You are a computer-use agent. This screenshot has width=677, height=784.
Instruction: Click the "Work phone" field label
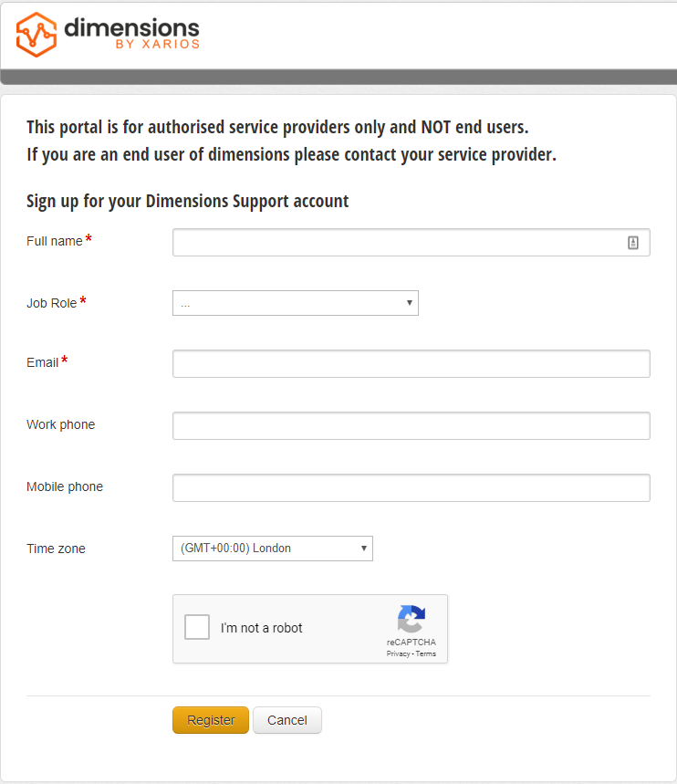click(61, 424)
